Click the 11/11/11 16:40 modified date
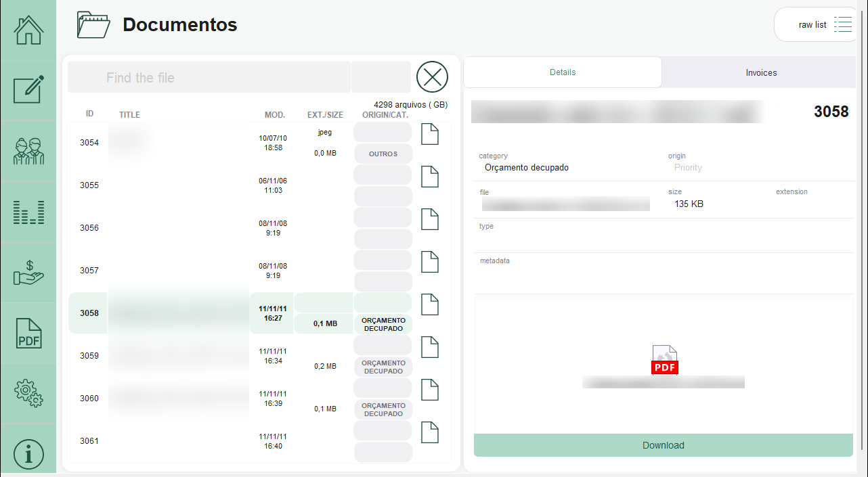 click(x=273, y=441)
